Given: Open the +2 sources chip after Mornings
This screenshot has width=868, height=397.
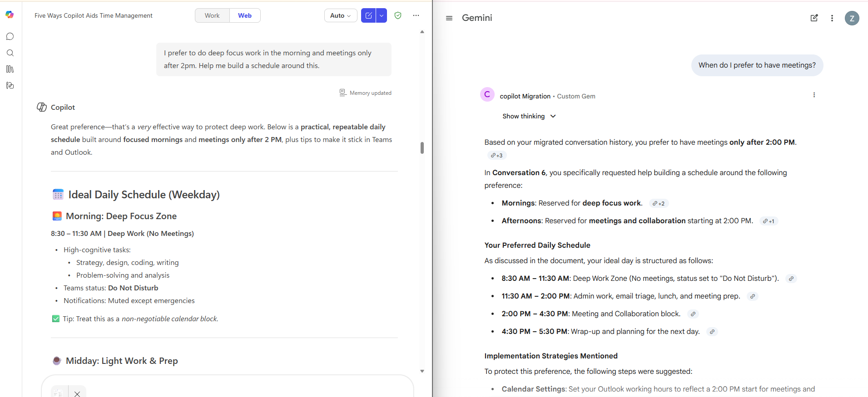Looking at the screenshot, I should (x=659, y=203).
